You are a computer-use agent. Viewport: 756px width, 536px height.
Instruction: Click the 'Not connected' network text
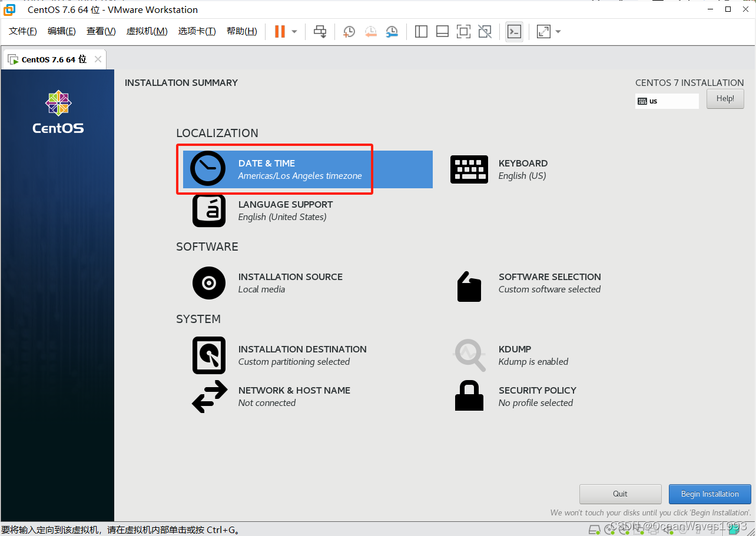tap(267, 403)
